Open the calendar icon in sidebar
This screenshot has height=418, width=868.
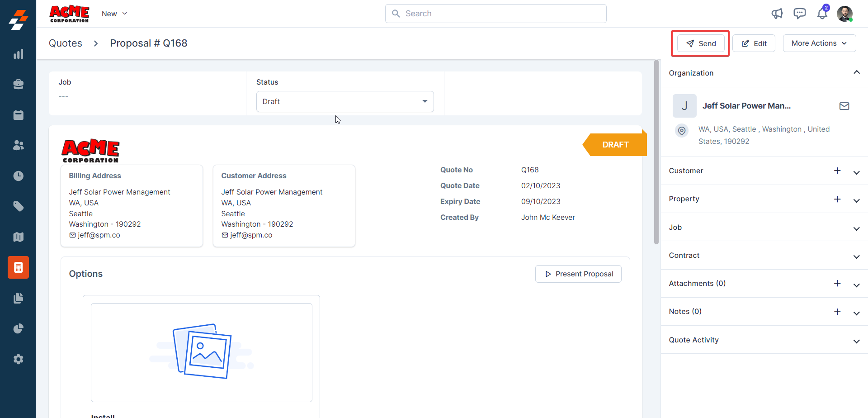18,115
